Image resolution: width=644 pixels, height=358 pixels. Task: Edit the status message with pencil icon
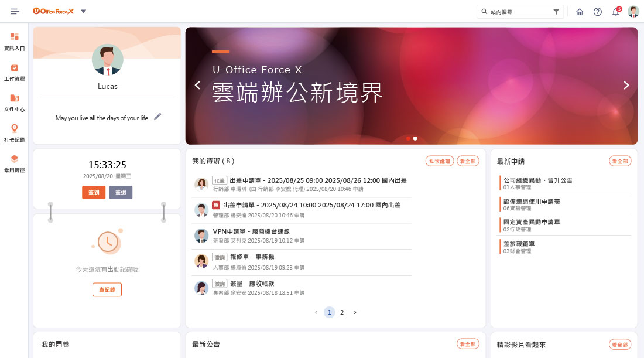point(157,117)
